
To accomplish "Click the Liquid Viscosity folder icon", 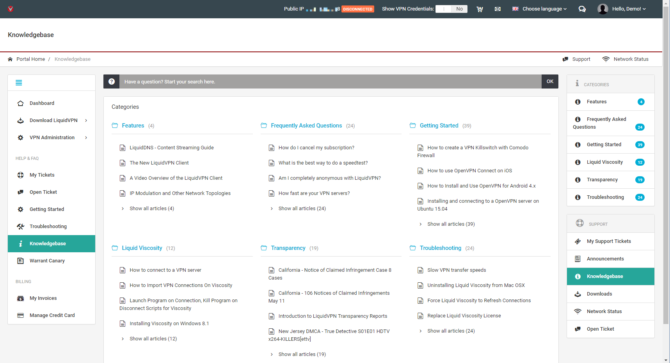I will (x=115, y=248).
